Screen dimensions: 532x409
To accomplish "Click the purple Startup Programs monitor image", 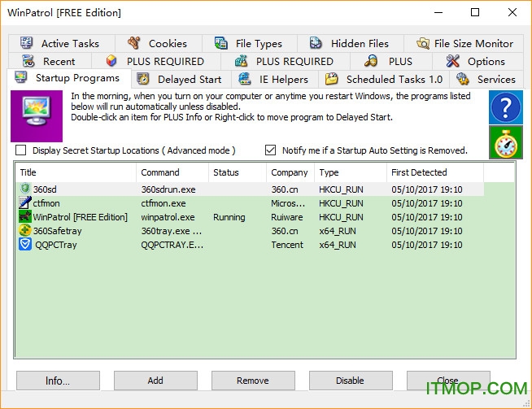I will point(37,116).
